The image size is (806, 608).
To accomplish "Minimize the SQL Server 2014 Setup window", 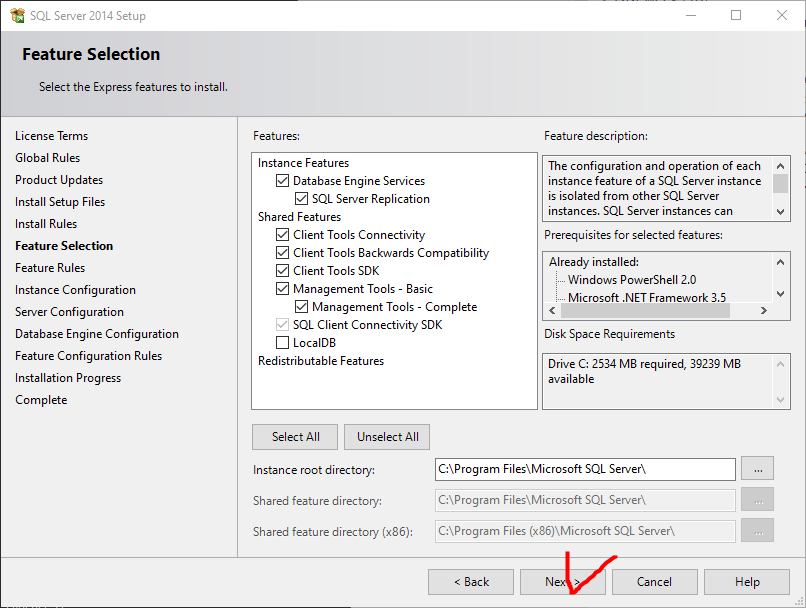I will (x=691, y=15).
